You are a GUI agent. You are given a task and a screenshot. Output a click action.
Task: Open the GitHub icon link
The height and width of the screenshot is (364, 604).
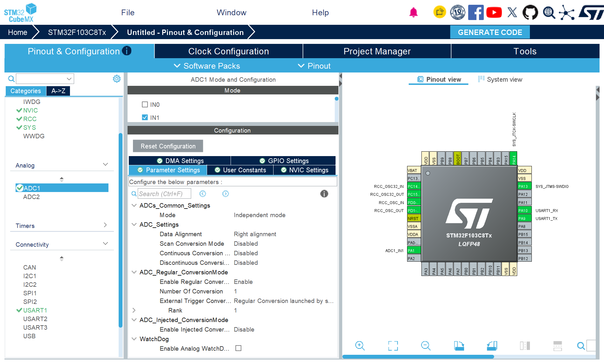530,12
